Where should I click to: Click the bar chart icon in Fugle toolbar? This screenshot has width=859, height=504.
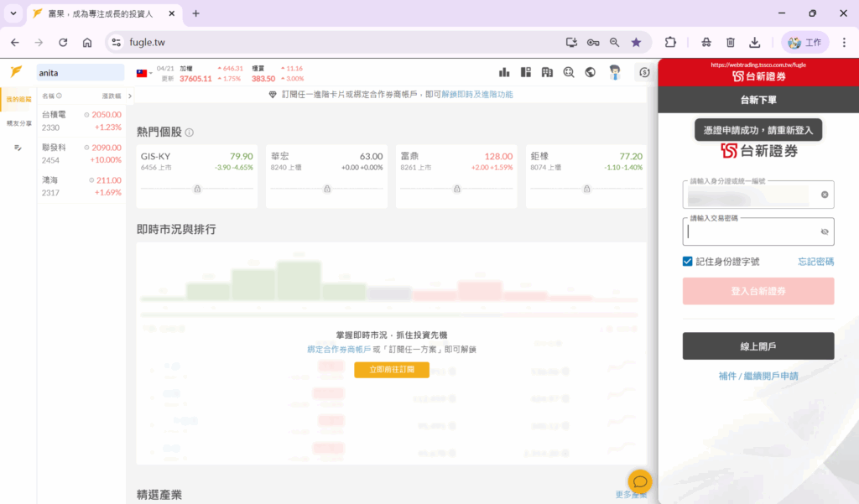click(505, 73)
